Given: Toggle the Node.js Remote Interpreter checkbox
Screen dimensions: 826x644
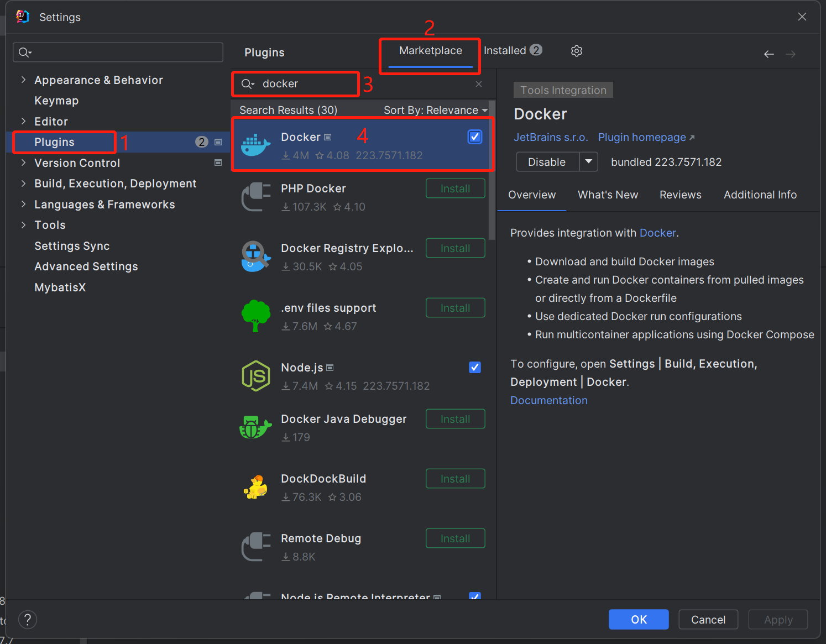Looking at the screenshot, I should point(474,596).
